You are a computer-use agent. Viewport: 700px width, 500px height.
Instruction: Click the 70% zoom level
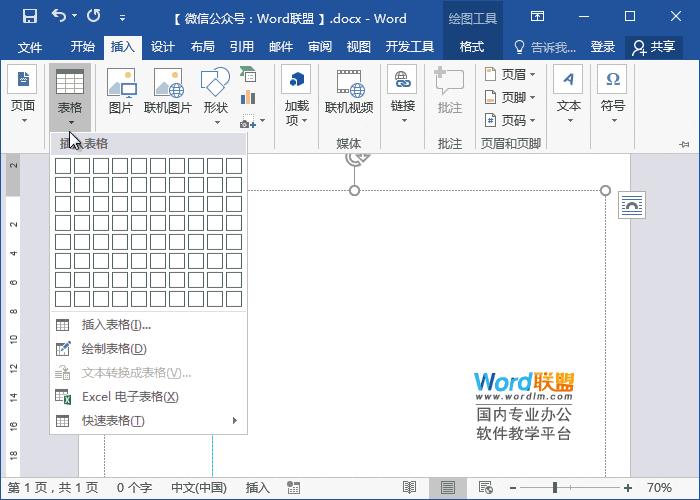click(659, 488)
